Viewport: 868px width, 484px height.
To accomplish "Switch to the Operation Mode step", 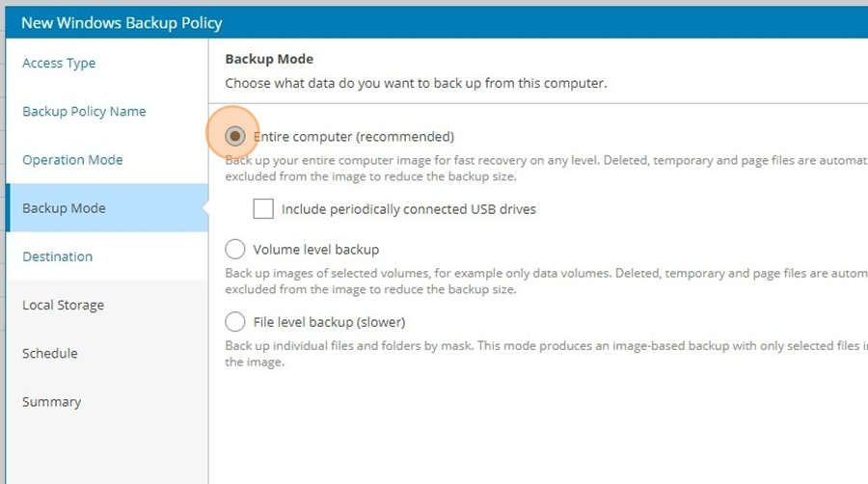I will 72,160.
